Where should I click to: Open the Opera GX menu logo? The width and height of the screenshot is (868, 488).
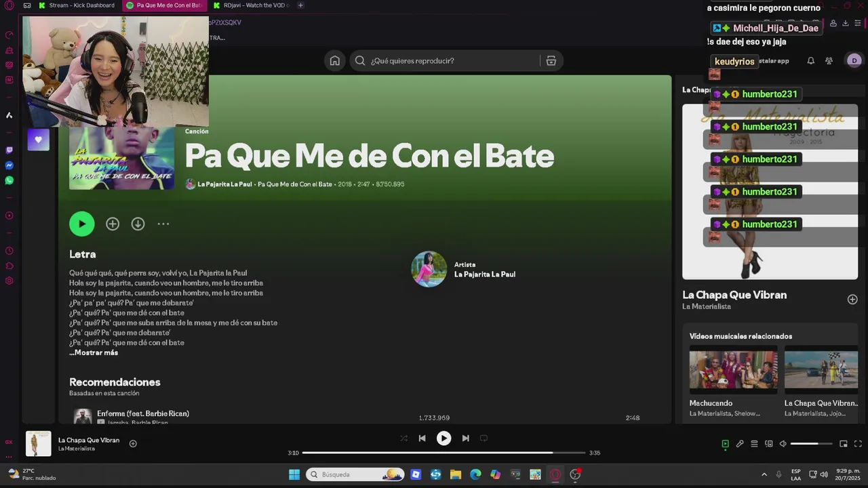click(x=9, y=5)
